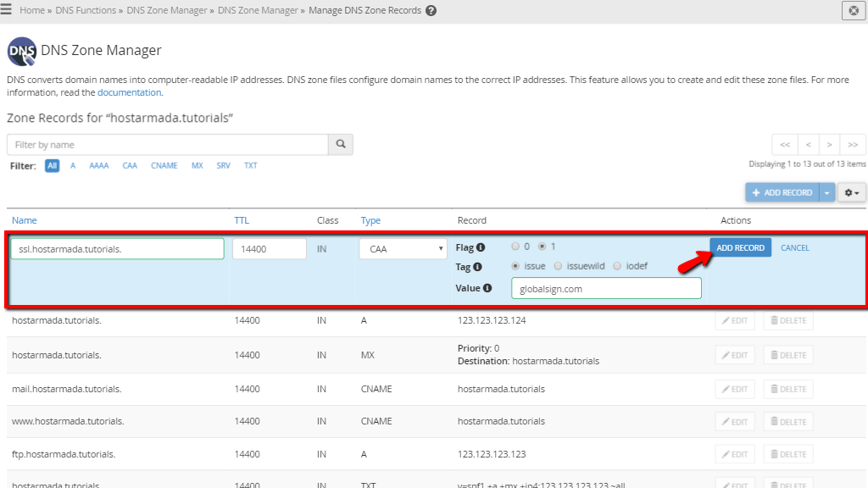
Task: Go to the next page of records
Action: coord(829,144)
